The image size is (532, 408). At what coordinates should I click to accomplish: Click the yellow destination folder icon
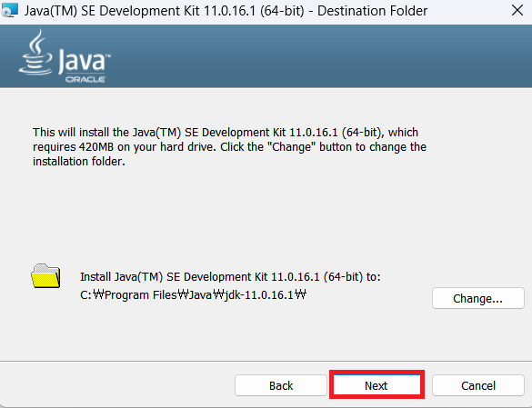(45, 275)
